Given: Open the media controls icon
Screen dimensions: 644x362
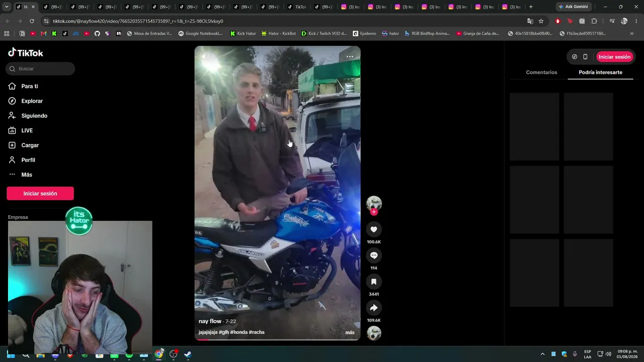Looking at the screenshot, I should click(x=612, y=21).
